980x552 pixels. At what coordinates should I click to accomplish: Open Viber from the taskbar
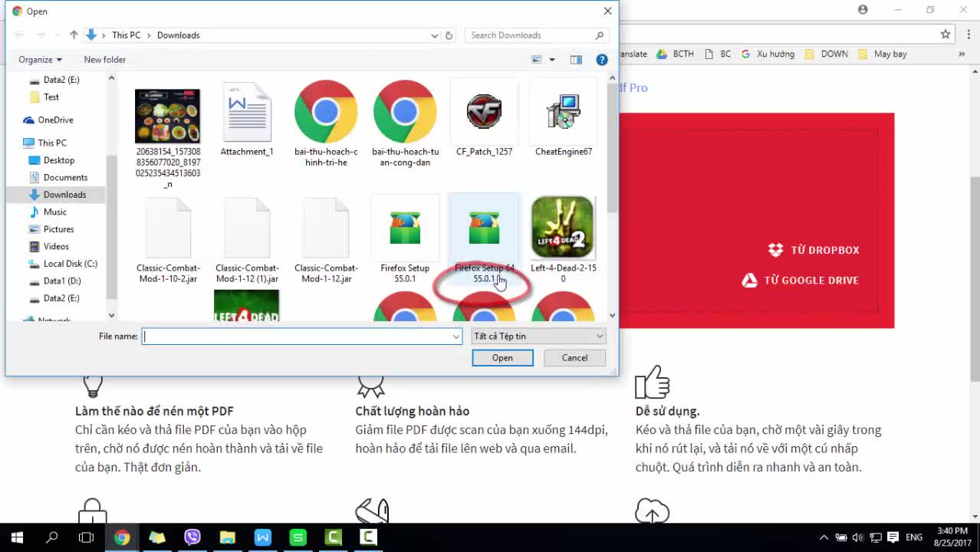(x=192, y=537)
